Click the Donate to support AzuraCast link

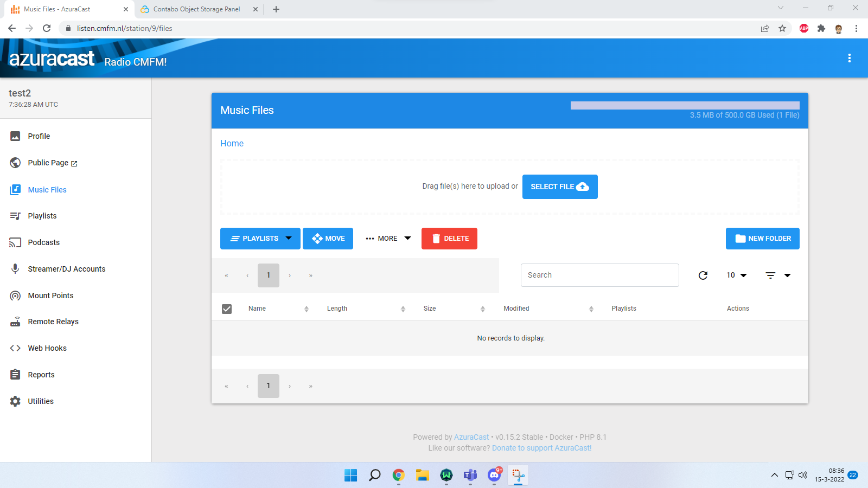click(541, 448)
